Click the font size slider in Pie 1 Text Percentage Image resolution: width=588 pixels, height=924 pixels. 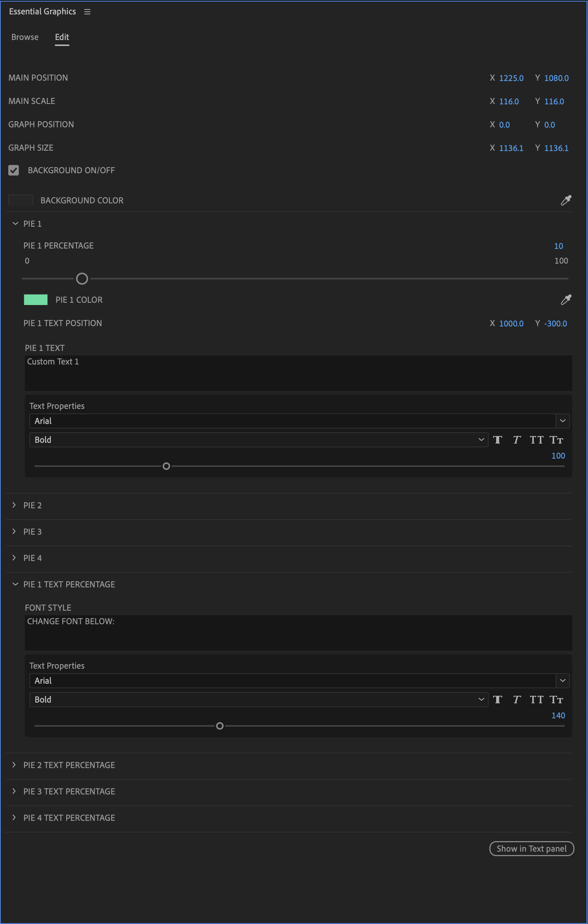220,726
